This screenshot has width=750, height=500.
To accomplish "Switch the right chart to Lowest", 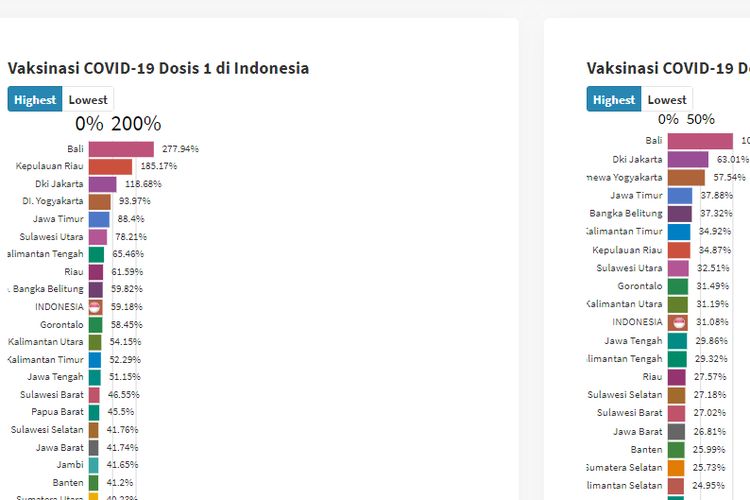I will tap(667, 100).
